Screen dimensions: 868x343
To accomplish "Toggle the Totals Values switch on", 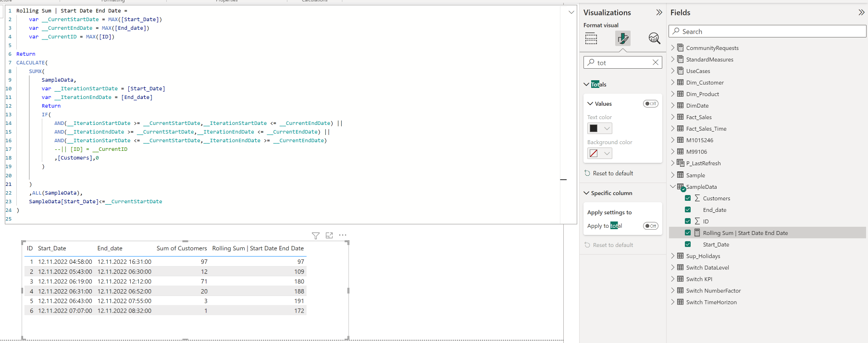I will click(x=651, y=104).
